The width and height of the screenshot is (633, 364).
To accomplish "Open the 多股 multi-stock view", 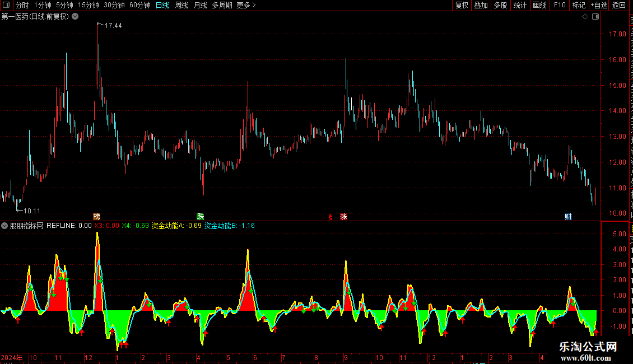I will click(x=501, y=5).
